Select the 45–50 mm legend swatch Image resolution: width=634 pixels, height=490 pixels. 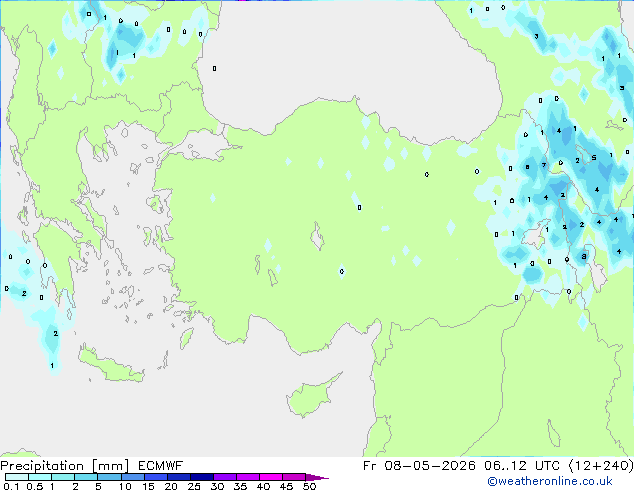click(x=294, y=477)
